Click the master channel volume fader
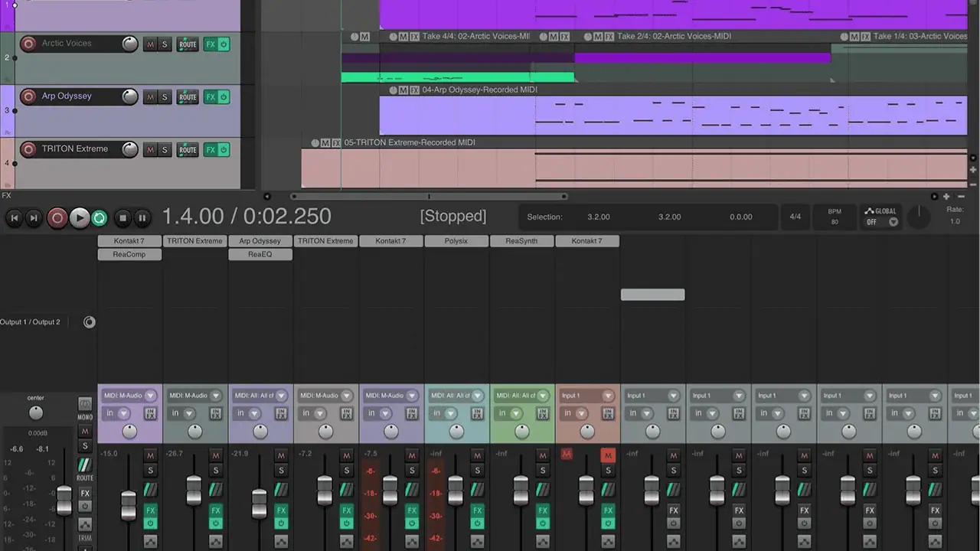The width and height of the screenshot is (980, 551). [64, 500]
